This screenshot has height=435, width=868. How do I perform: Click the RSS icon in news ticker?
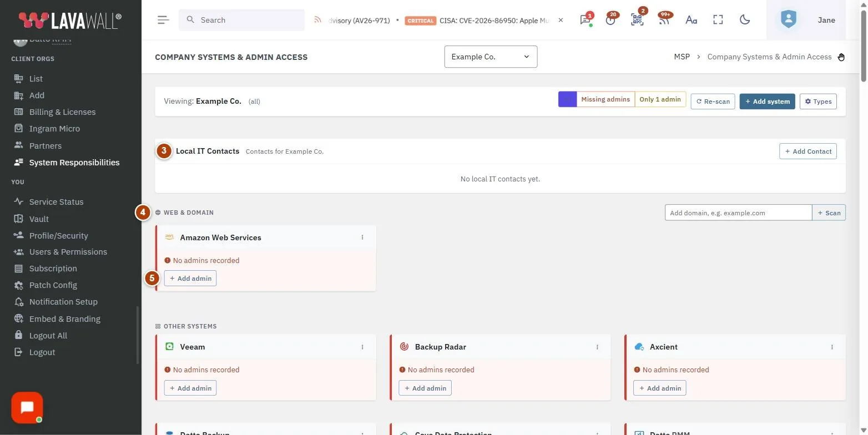click(317, 20)
